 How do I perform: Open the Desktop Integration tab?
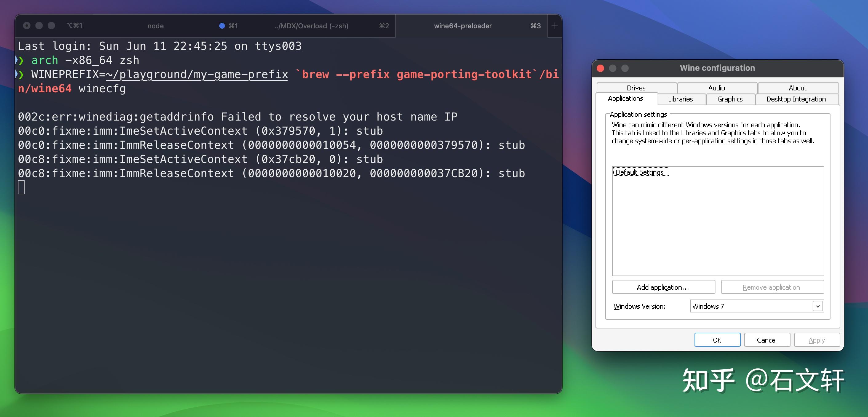(795, 99)
